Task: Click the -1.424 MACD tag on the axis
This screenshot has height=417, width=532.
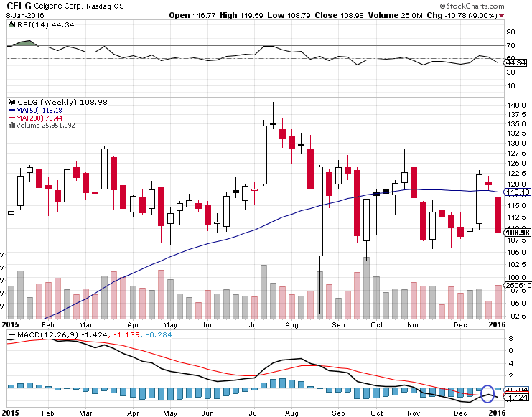Action: coord(517,398)
